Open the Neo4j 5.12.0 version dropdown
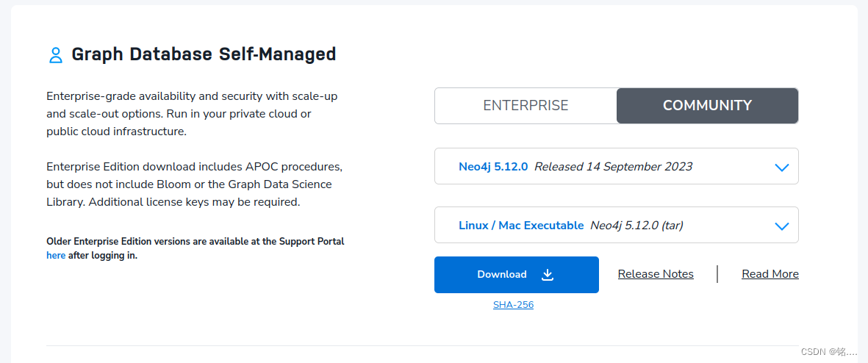 pyautogui.click(x=616, y=166)
